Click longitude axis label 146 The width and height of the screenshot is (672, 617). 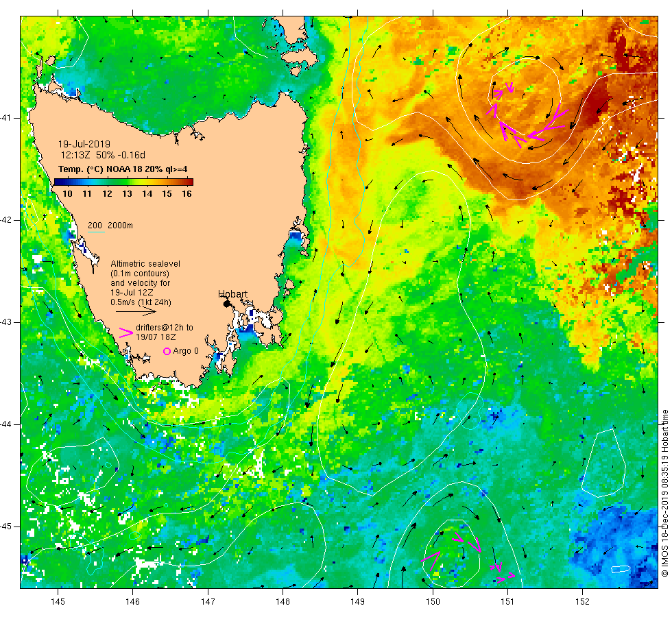pyautogui.click(x=133, y=602)
